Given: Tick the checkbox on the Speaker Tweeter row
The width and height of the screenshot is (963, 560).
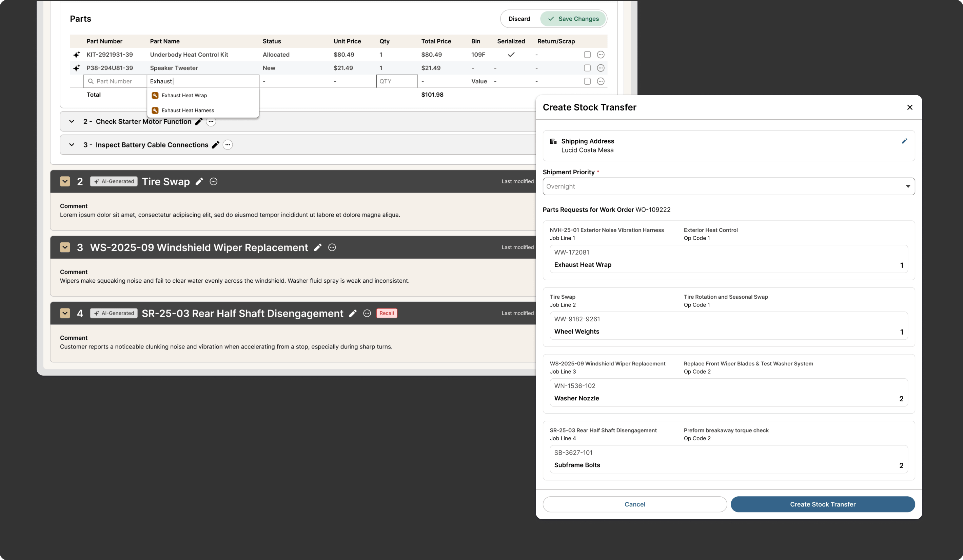Looking at the screenshot, I should pyautogui.click(x=587, y=68).
